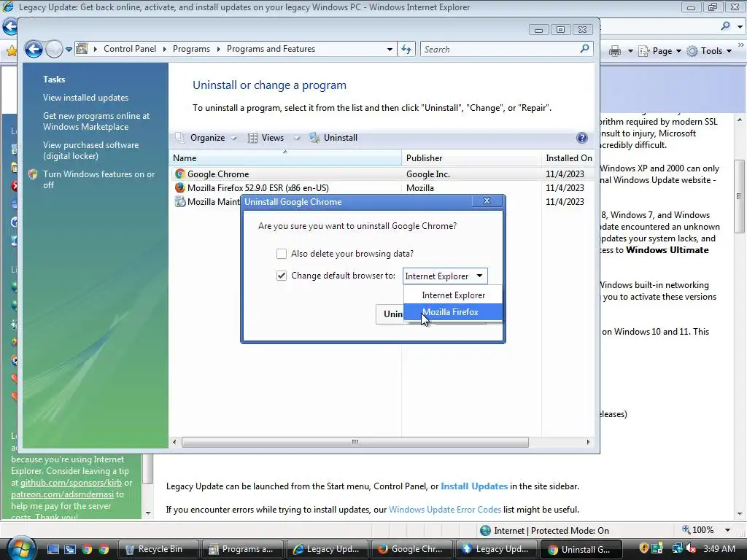Click 'Control Panel' in the address breadcrumb
Viewport: 747px width, 560px height.
point(130,49)
